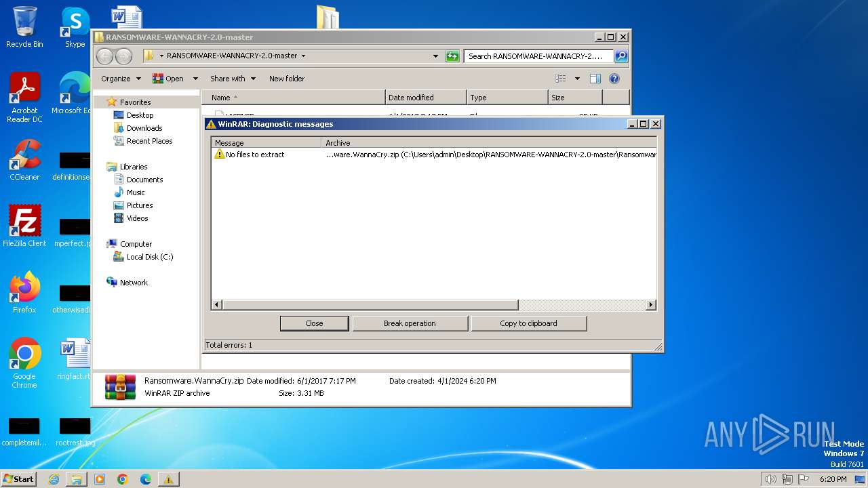868x488 pixels.
Task: Click the Explorer Forward navigation button
Action: 123,56
